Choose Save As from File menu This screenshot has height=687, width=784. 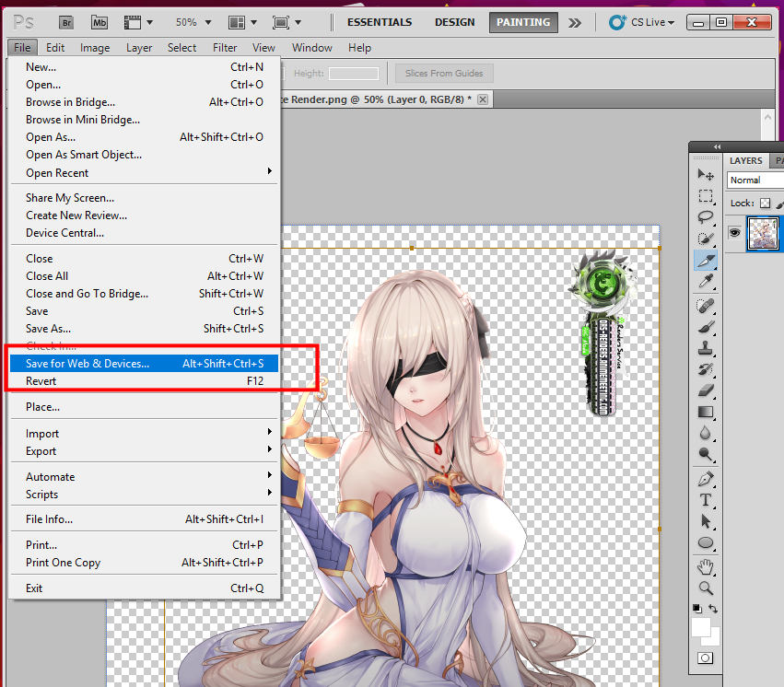(48, 329)
